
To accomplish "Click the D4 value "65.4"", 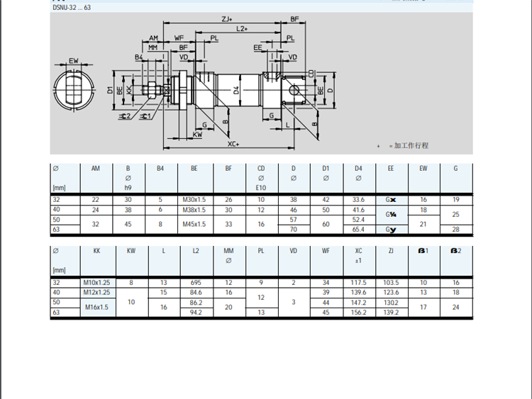I will click(x=358, y=230).
